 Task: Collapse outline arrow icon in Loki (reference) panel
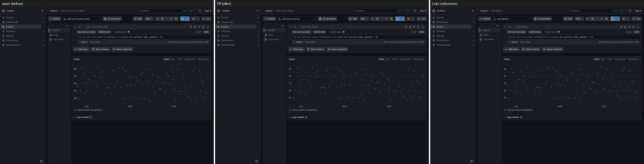click(497, 26)
